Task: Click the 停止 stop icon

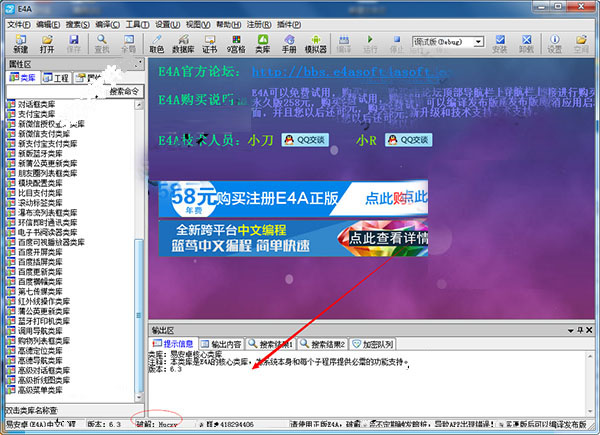Action: click(396, 44)
